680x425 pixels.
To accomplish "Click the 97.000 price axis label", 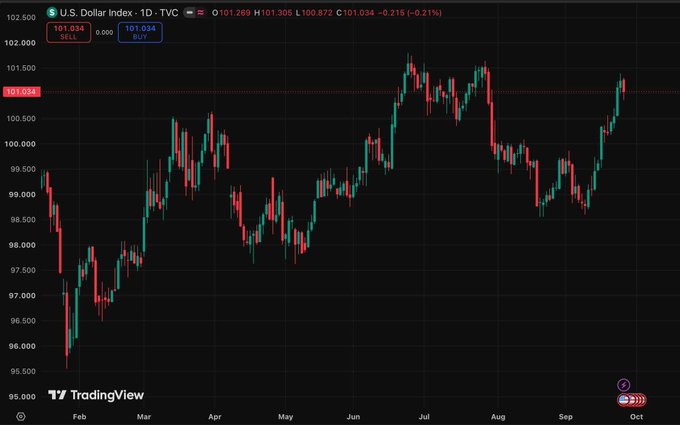I will 22,296.
